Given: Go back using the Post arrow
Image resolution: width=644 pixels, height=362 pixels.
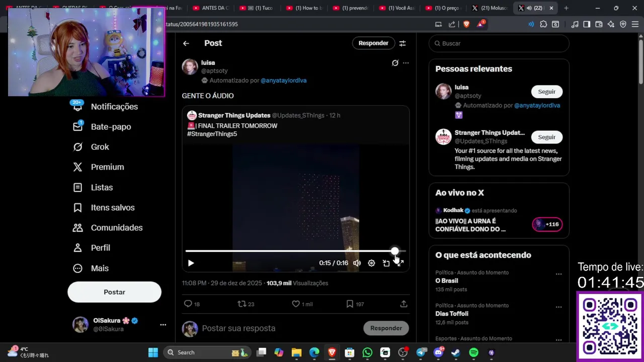Looking at the screenshot, I should click(186, 43).
